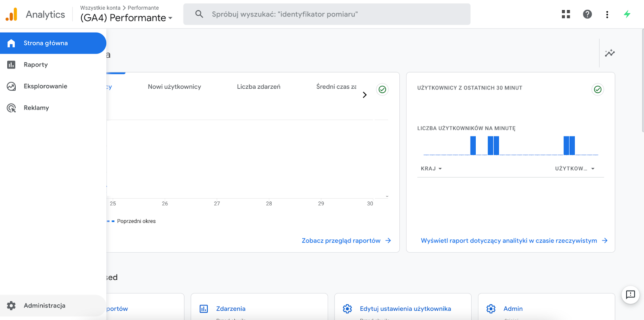This screenshot has width=644, height=320.
Task: Open Administracja at sidebar bottom
Action: click(53, 305)
